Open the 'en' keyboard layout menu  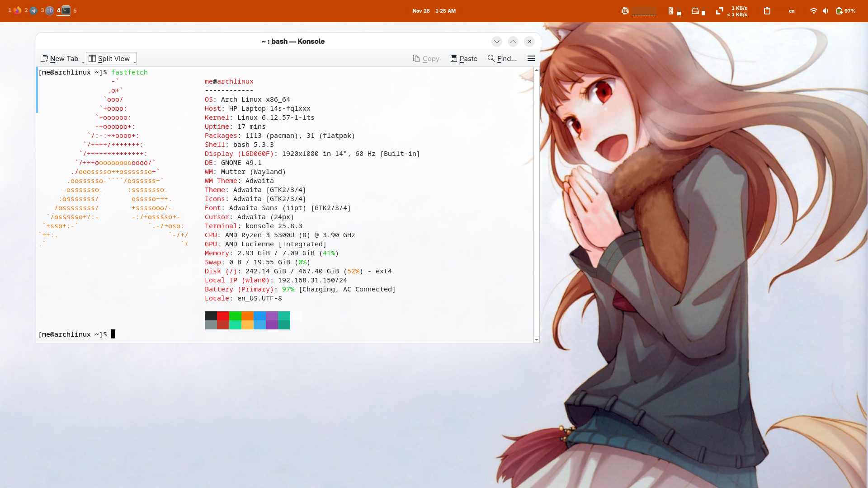point(792,11)
